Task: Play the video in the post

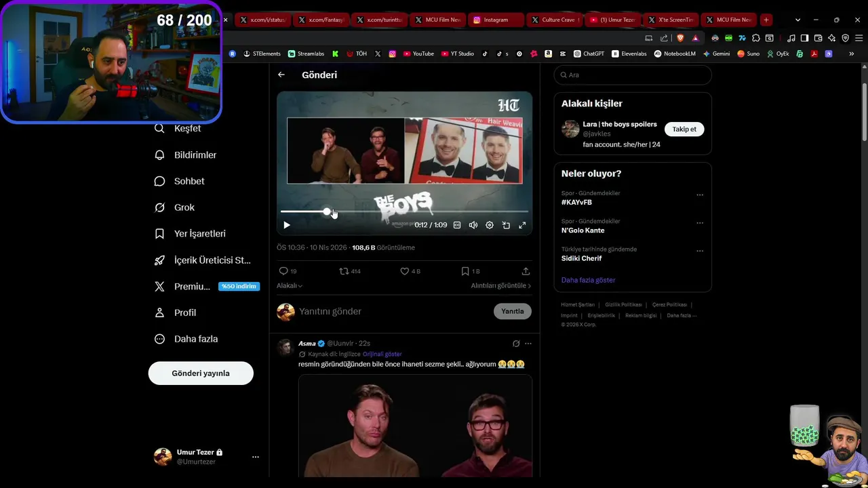Action: (287, 225)
